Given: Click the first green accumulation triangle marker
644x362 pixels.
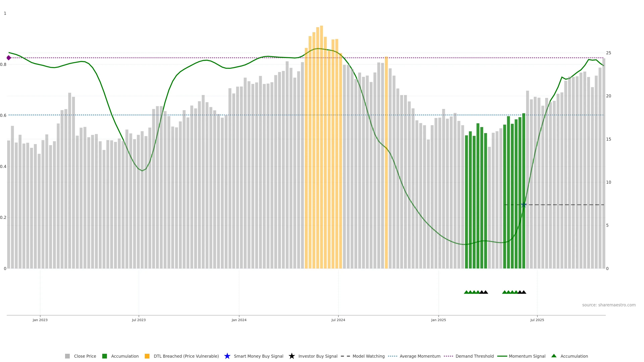Looking at the screenshot, I should click(466, 292).
